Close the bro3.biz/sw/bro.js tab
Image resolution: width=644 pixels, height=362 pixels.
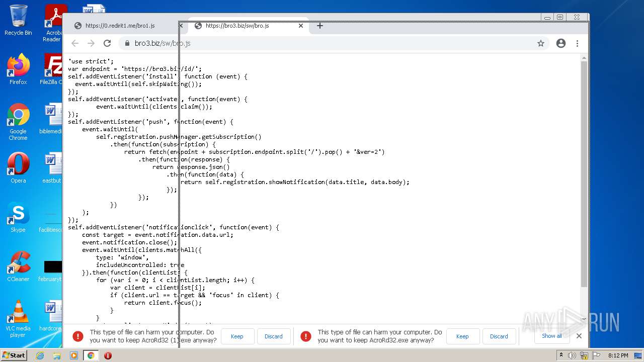[x=301, y=26]
